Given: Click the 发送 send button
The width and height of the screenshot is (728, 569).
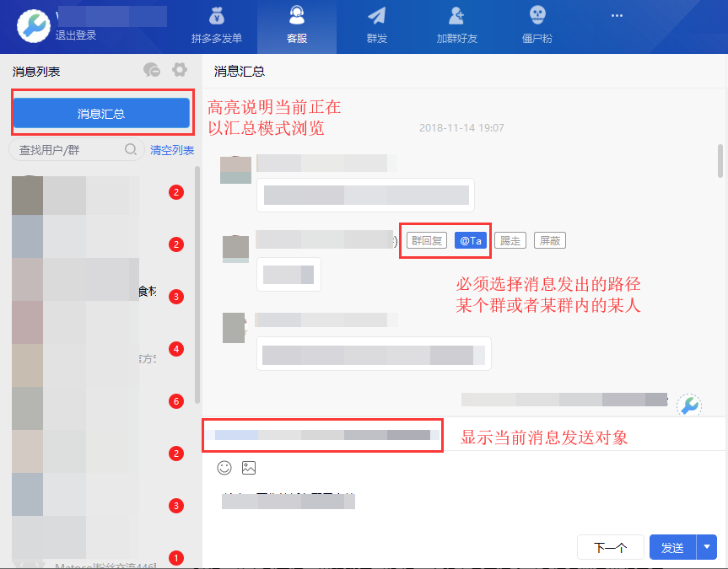Looking at the screenshot, I should point(672,547).
